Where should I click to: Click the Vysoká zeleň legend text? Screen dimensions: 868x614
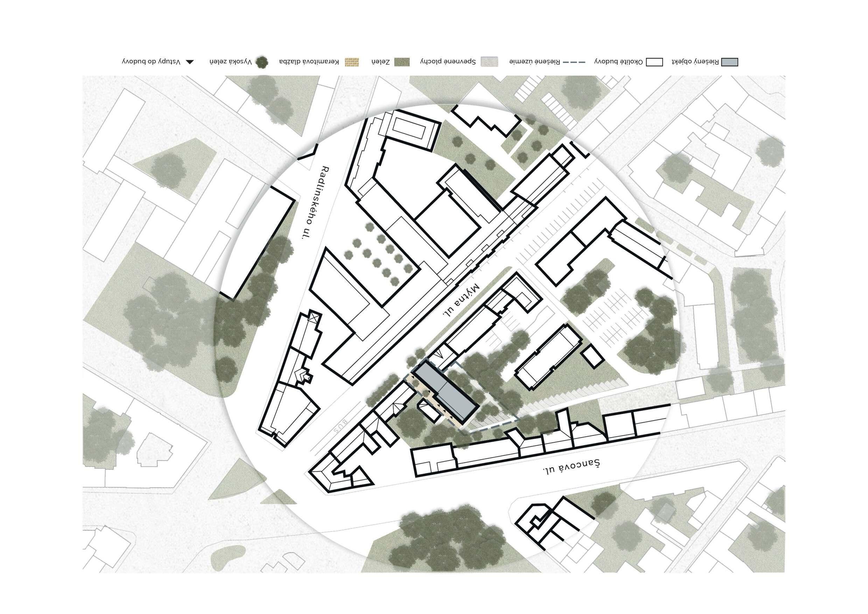click(231, 61)
